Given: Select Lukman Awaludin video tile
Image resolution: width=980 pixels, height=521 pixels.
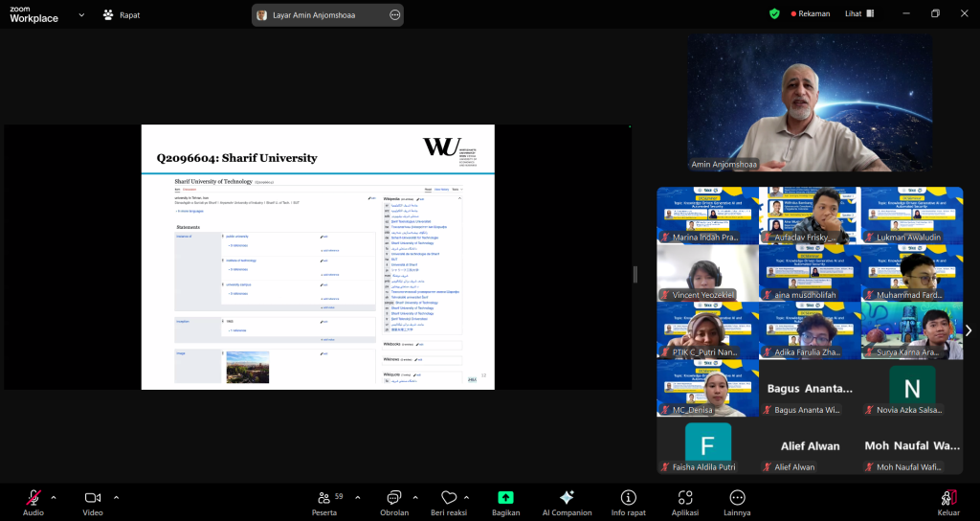Looking at the screenshot, I should tap(912, 215).
